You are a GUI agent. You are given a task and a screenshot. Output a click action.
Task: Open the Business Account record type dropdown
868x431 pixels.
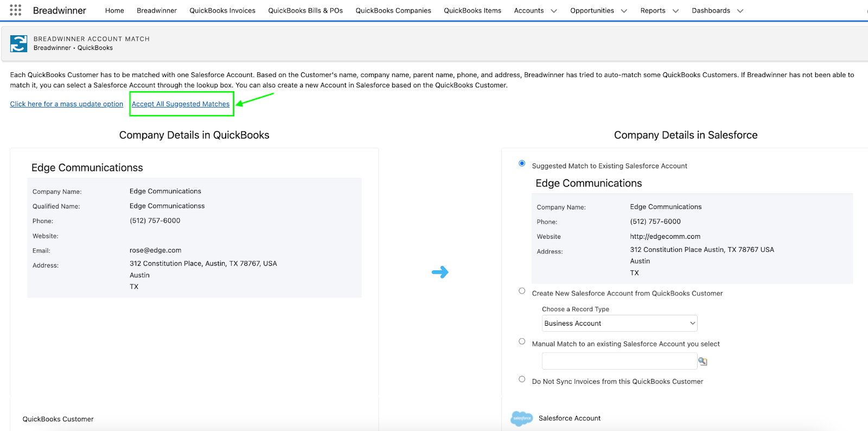coord(620,324)
